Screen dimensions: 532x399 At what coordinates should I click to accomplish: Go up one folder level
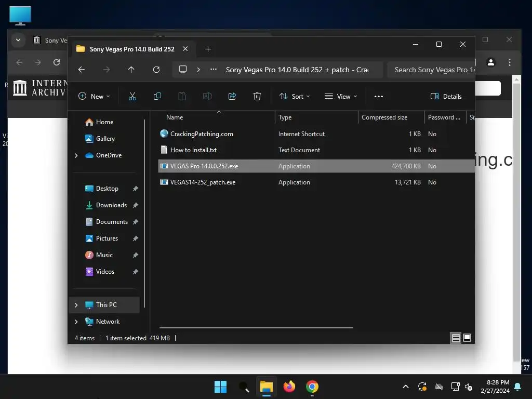[131, 70]
